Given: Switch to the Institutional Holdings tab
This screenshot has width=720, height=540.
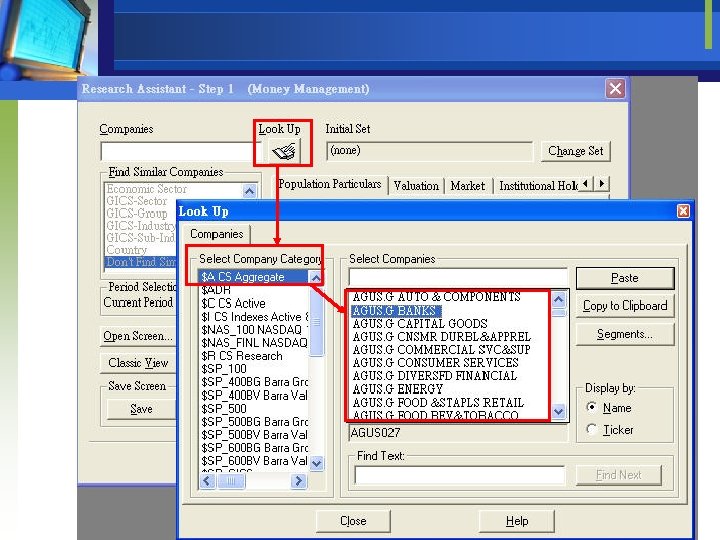Looking at the screenshot, I should pos(538,186).
